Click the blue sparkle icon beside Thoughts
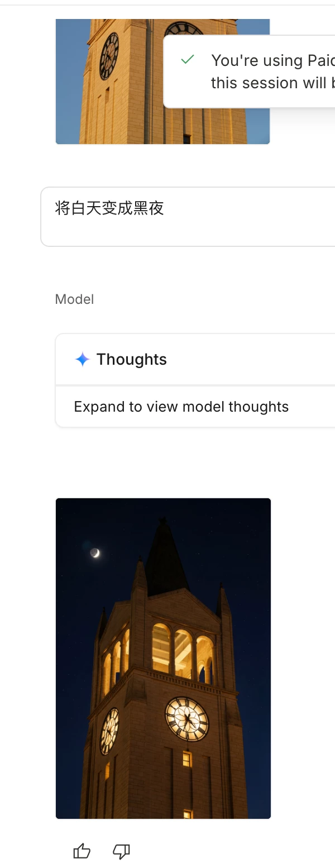 82,359
